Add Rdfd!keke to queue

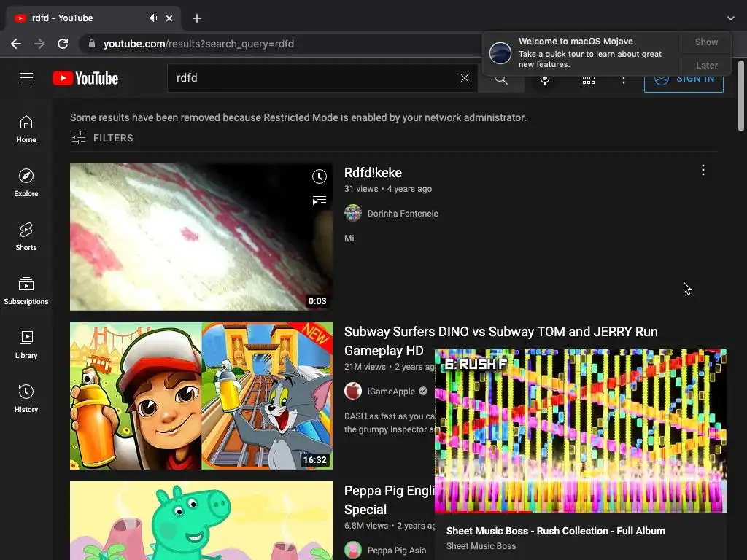click(320, 200)
